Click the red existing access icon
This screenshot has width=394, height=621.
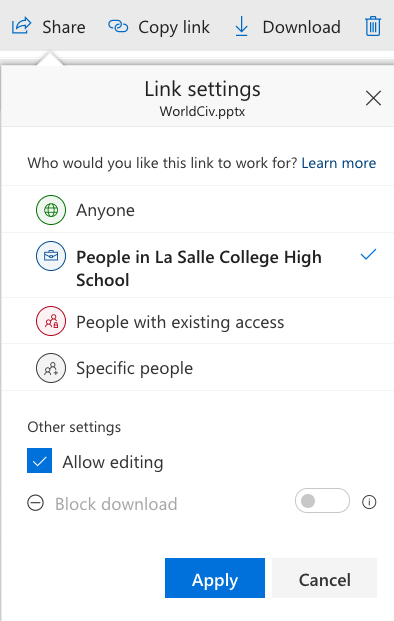51,321
